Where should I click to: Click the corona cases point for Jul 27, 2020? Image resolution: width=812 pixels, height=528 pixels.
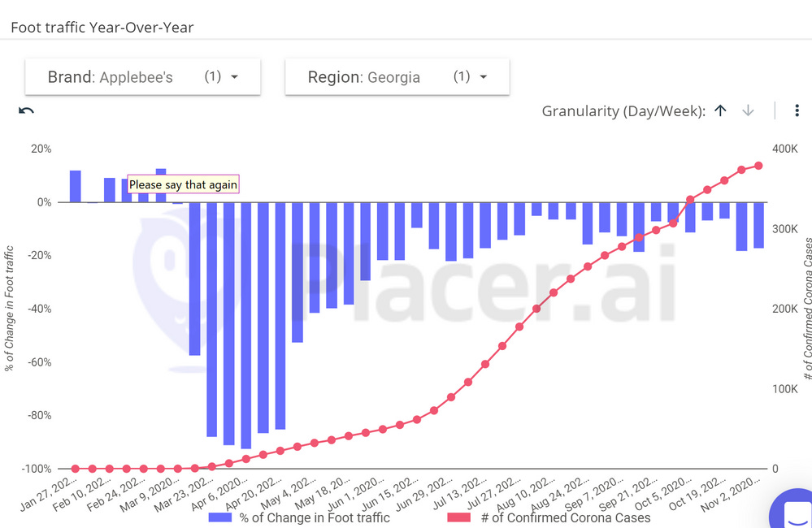tap(519, 327)
